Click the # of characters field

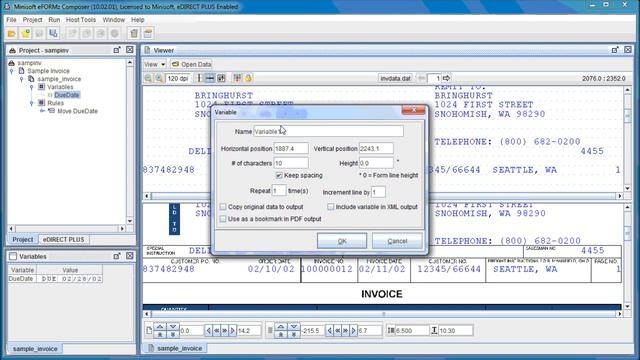(x=291, y=163)
